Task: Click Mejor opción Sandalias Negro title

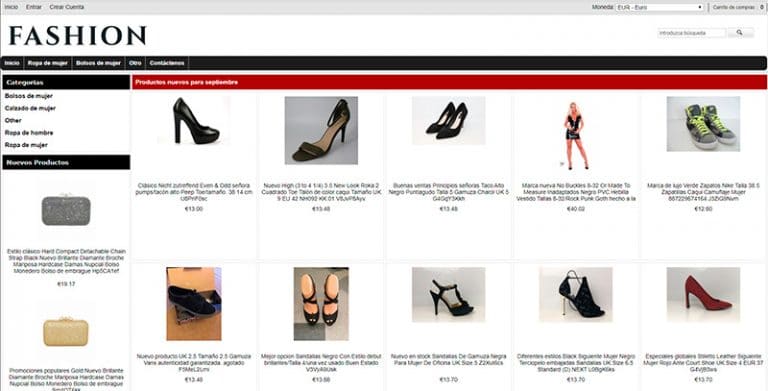Action: 321,363
